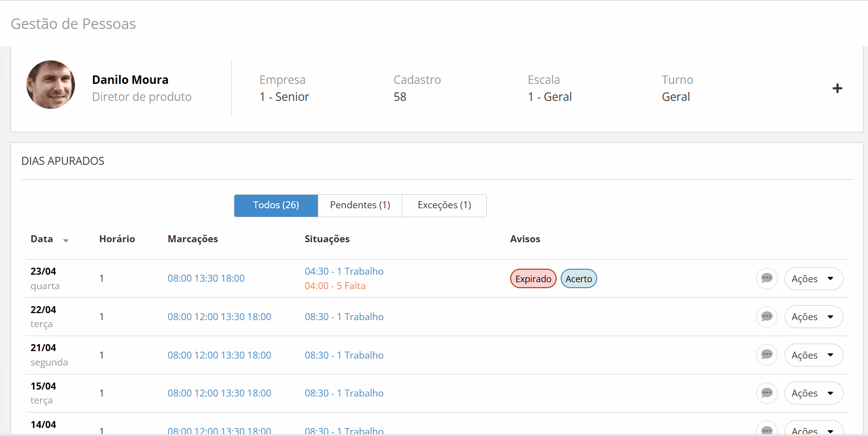Click the 04:00 - 5 Falta situation
868x436 pixels.
[335, 286]
